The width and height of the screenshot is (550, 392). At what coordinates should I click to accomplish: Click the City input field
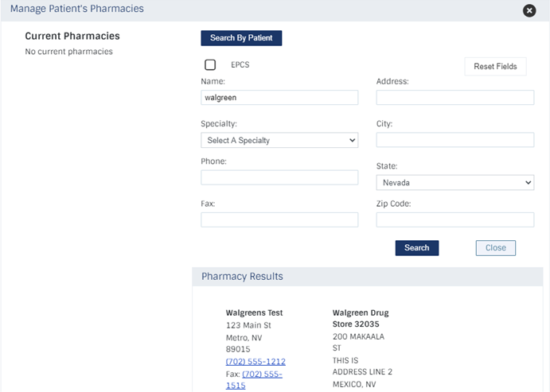pyautogui.click(x=455, y=140)
